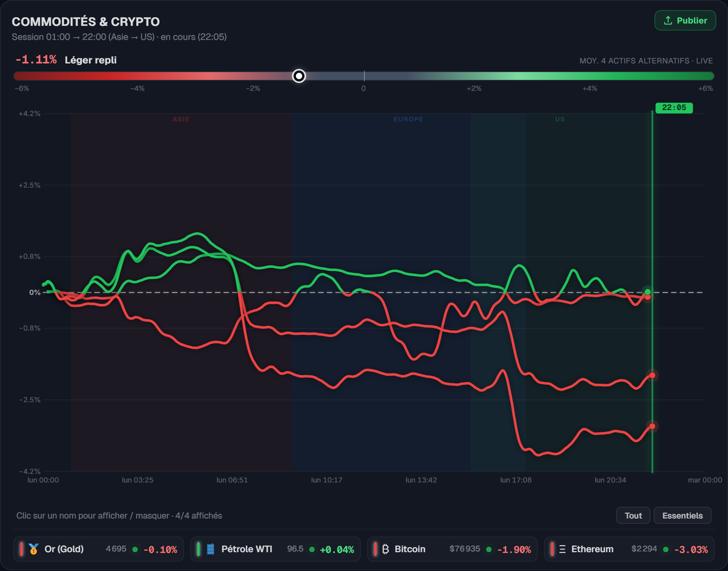The height and width of the screenshot is (571, 728).
Task: Click the lun 10:17 axis label
Action: (326, 480)
